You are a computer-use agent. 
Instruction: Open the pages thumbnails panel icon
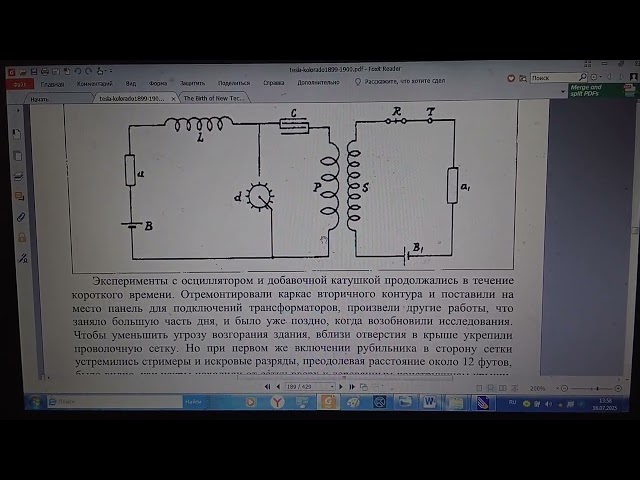pos(18,156)
